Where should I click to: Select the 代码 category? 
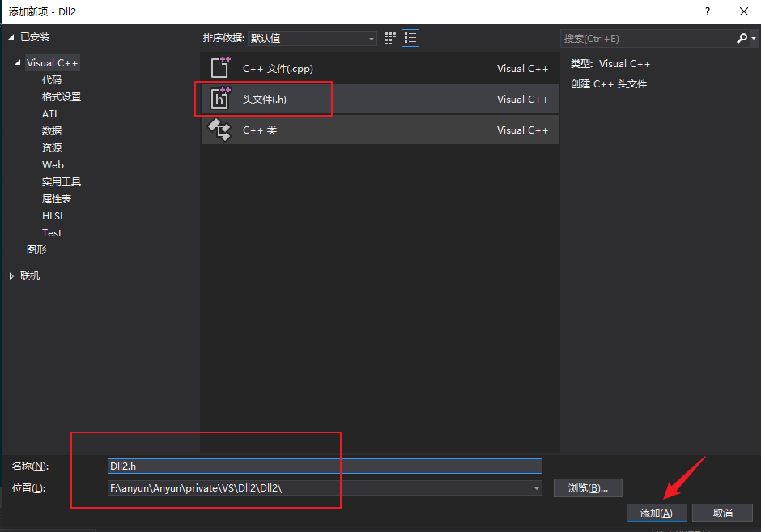coord(52,80)
